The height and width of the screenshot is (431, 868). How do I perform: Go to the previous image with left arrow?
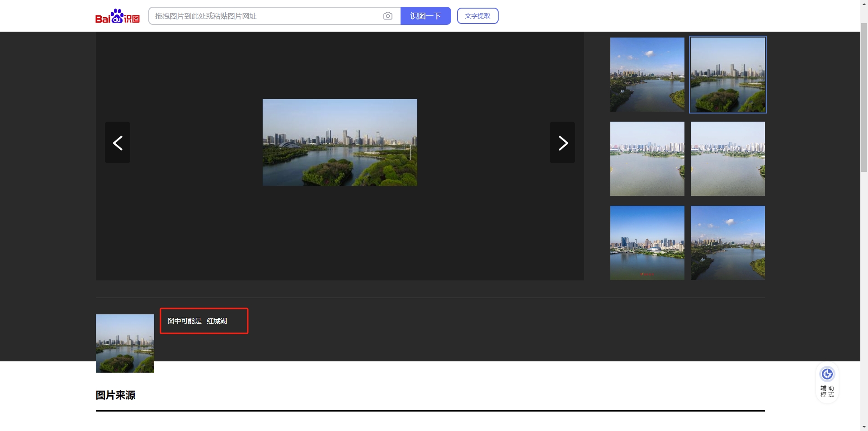pyautogui.click(x=118, y=142)
